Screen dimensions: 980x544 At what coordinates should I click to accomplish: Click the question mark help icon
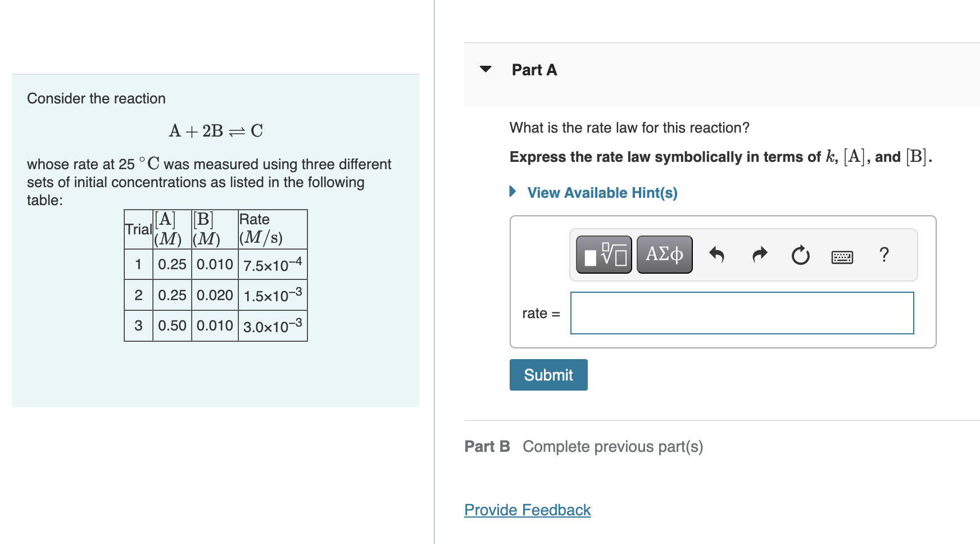[884, 255]
